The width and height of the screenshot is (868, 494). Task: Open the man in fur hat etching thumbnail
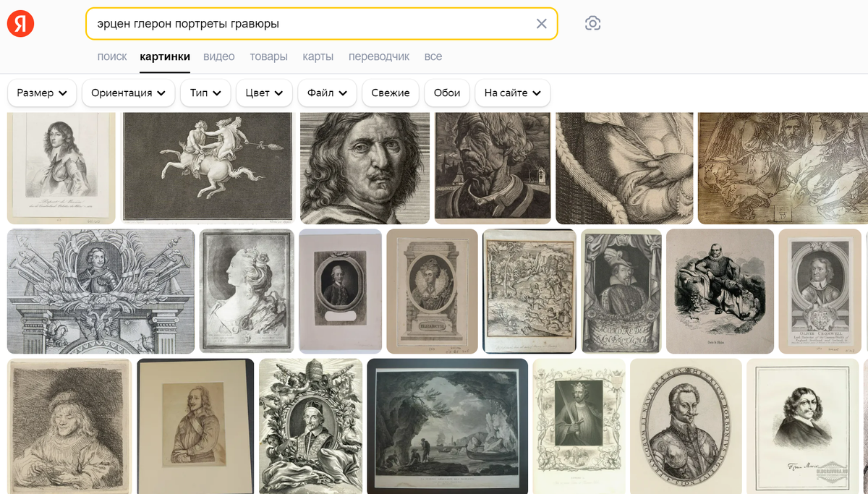pyautogui.click(x=69, y=426)
